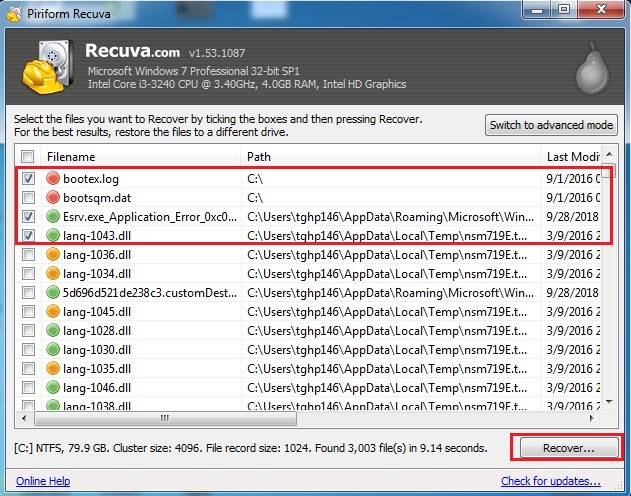The image size is (631, 496).
Task: Click orange status icon of lang-1036.dll
Action: pos(53,255)
